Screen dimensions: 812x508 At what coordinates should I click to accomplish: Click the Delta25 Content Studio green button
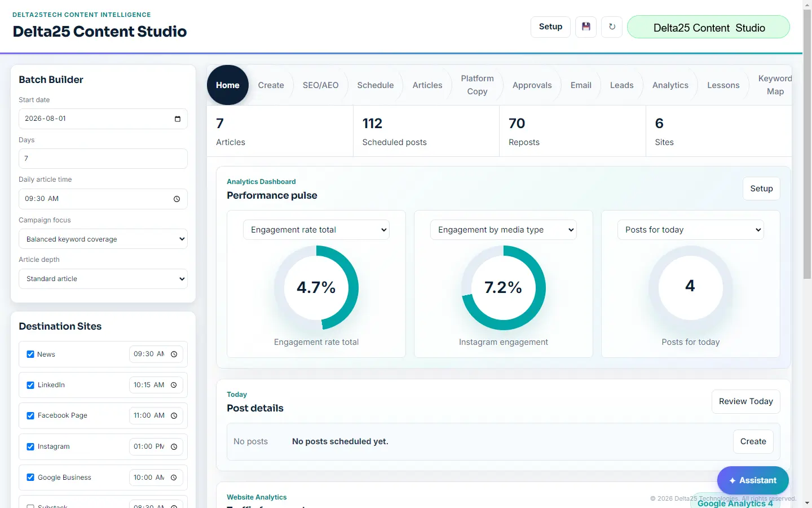709,27
